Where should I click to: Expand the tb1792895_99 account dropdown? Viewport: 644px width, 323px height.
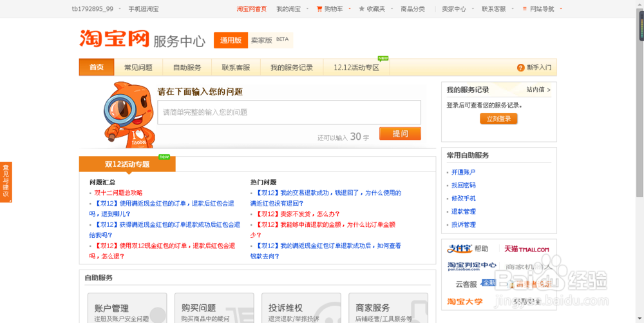pos(120,8)
